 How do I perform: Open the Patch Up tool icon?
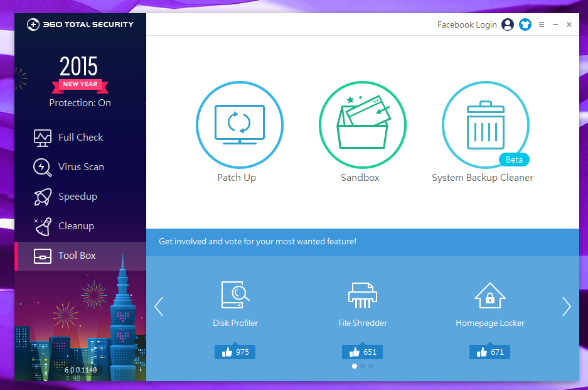(240, 124)
